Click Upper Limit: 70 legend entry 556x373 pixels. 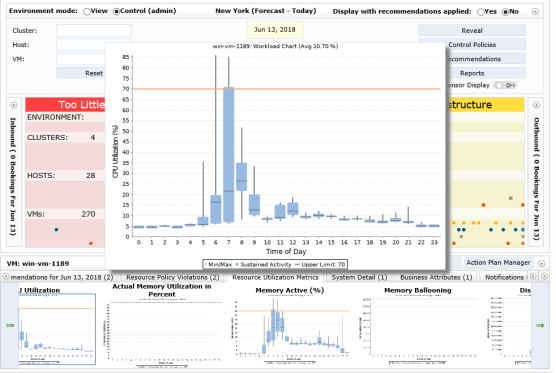pos(320,265)
